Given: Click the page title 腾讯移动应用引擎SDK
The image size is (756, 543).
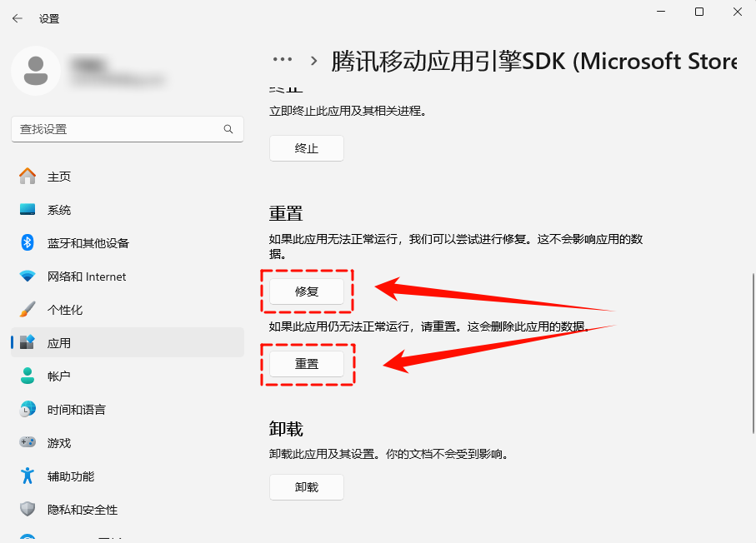Looking at the screenshot, I should coord(533,61).
